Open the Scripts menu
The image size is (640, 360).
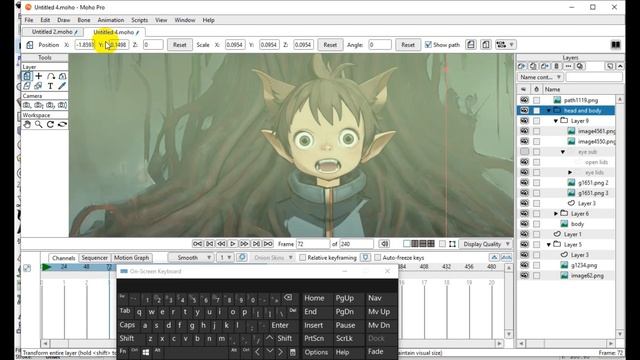(140, 20)
